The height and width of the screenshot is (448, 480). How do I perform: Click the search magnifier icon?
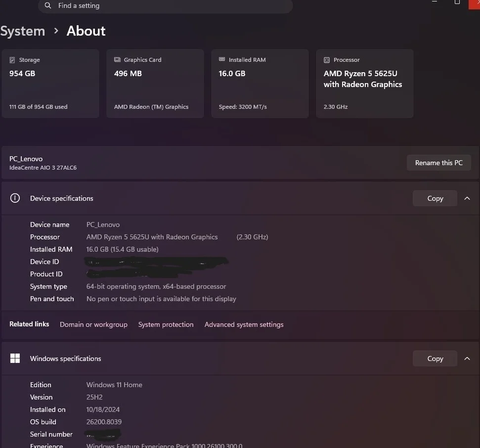[47, 5]
